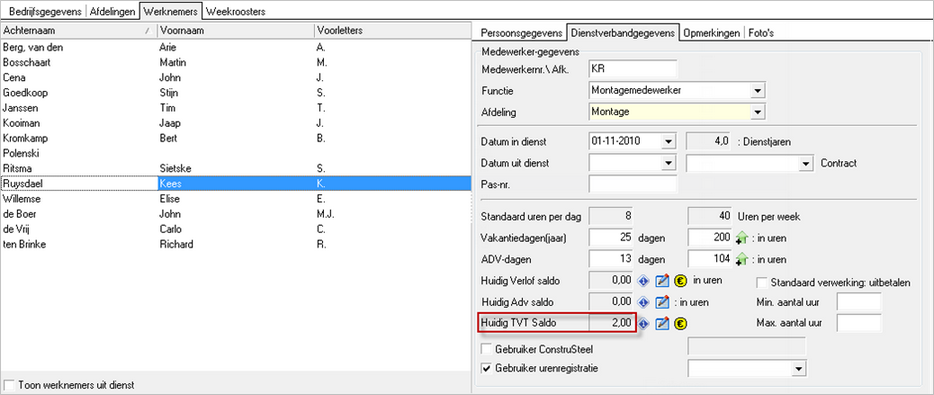The image size is (934, 395).
Task: Select employee Kromkamp
Action: pos(235,138)
